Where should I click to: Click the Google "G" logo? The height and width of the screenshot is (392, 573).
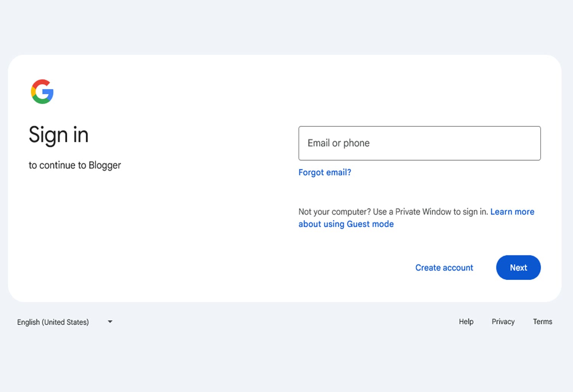click(x=42, y=92)
